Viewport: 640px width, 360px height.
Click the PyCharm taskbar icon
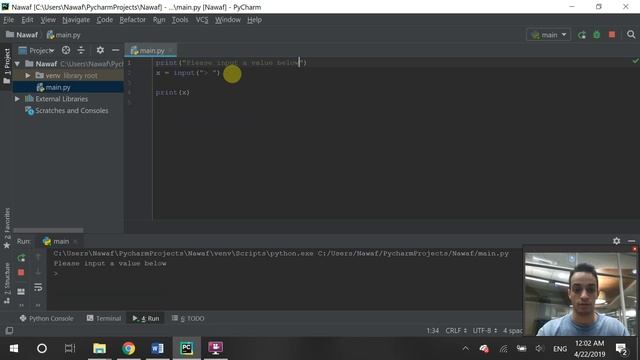pos(187,349)
